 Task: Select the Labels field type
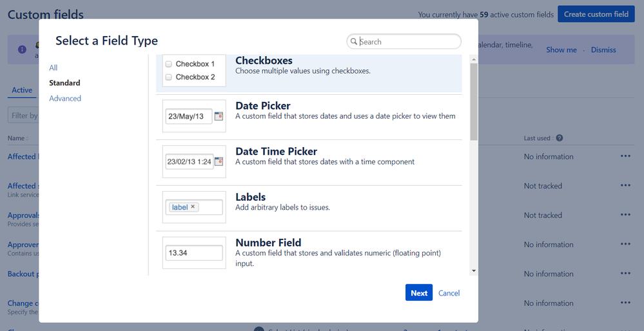coord(309,207)
